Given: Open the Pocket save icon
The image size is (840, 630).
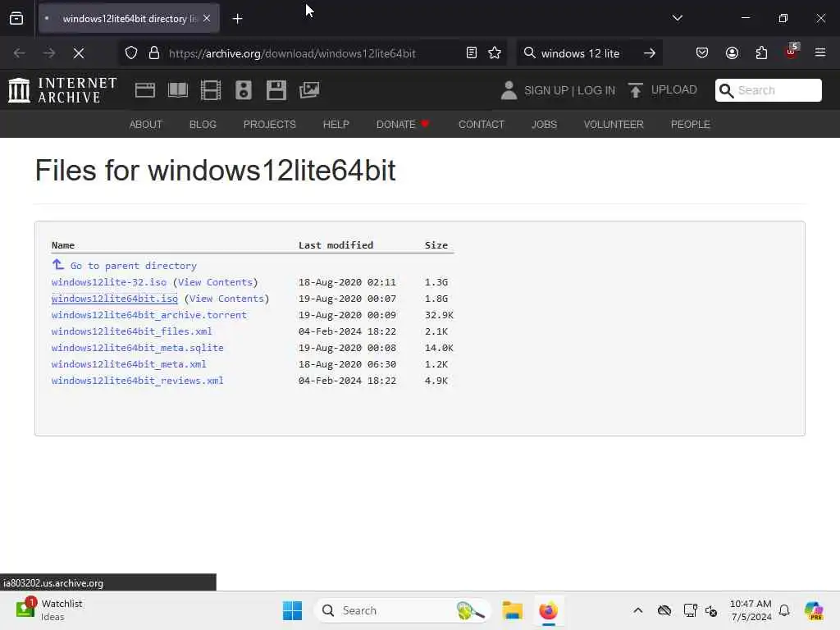Looking at the screenshot, I should [702, 52].
